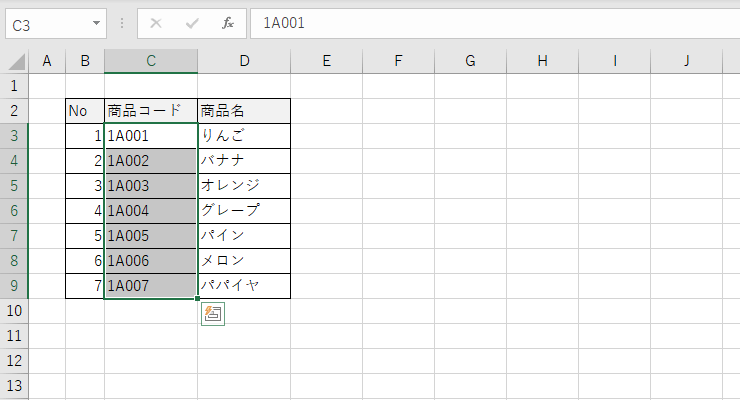Click cell containing 1A007
Screen dimensions: 740x400
coord(151,286)
